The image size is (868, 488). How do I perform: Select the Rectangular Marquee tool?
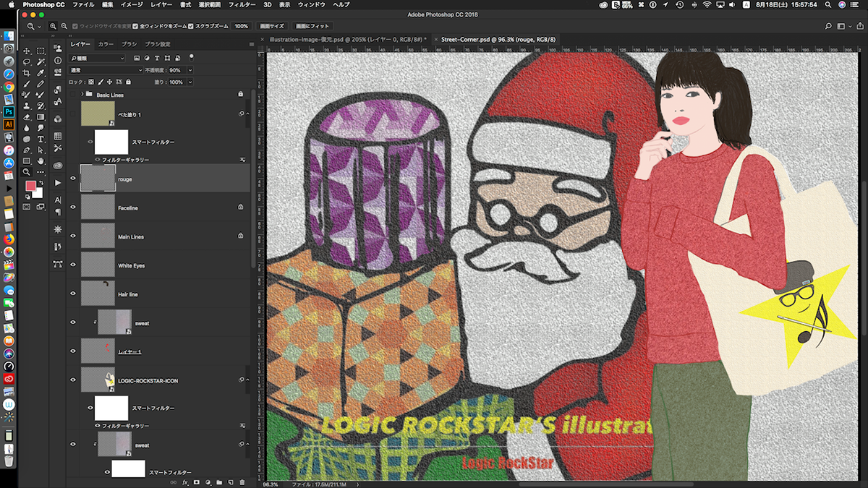pyautogui.click(x=41, y=51)
